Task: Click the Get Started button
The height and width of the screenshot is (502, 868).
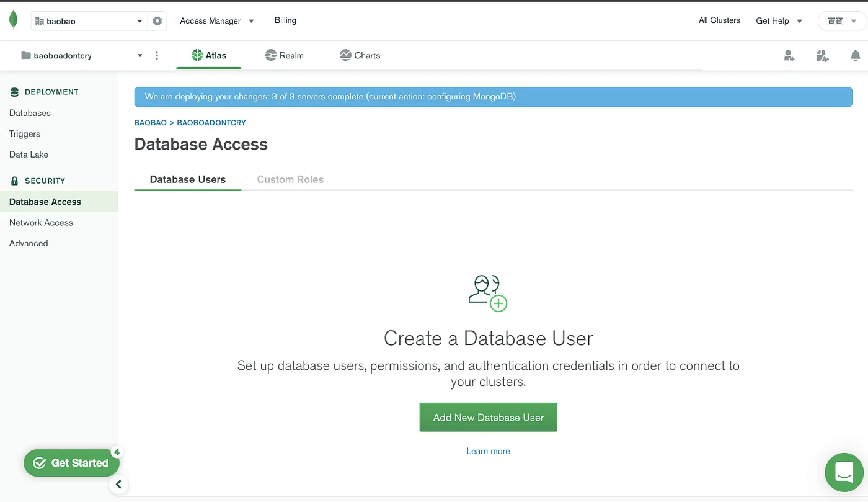Action: (71, 463)
